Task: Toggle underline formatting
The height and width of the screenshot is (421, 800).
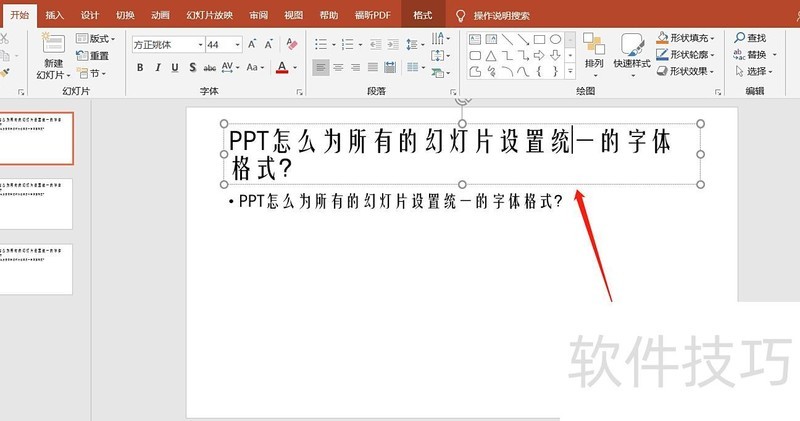Action: 175,68
